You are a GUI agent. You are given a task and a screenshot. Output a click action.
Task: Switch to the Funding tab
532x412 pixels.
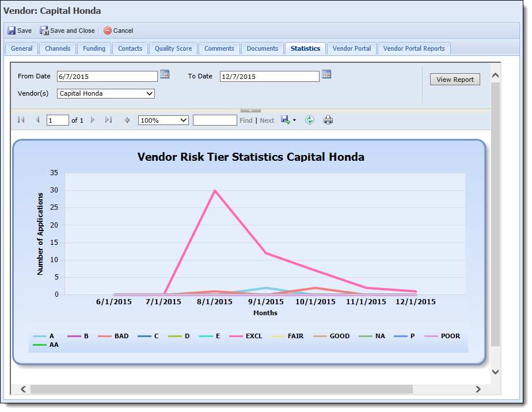(94, 48)
